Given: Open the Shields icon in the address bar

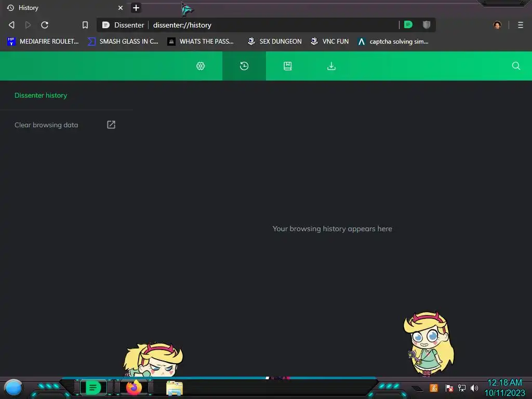Looking at the screenshot, I should point(426,24).
